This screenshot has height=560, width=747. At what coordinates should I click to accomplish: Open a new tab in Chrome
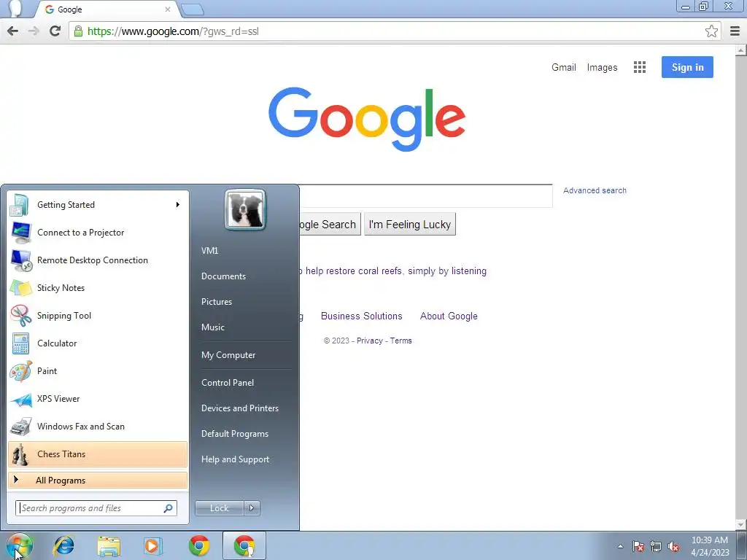pos(193,9)
